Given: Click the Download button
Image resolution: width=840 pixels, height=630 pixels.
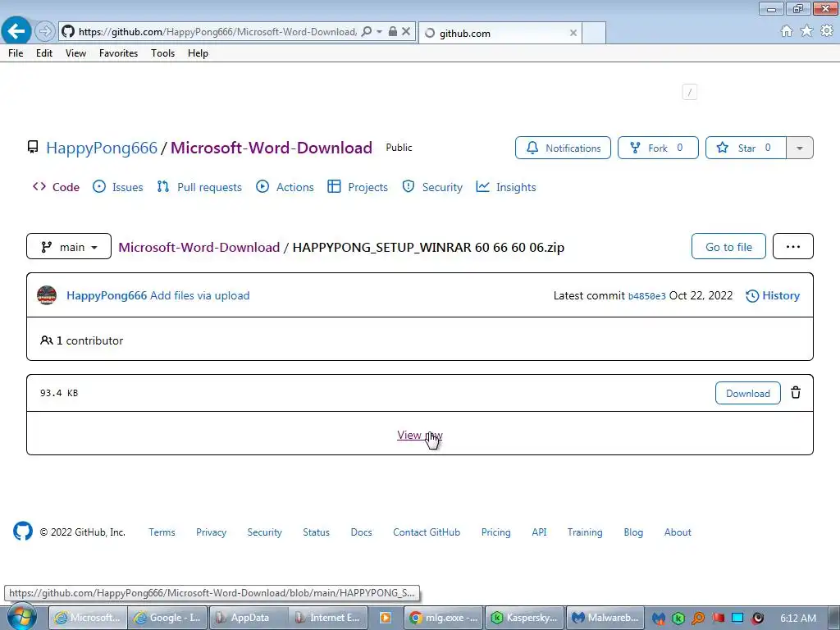Looking at the screenshot, I should 748,393.
